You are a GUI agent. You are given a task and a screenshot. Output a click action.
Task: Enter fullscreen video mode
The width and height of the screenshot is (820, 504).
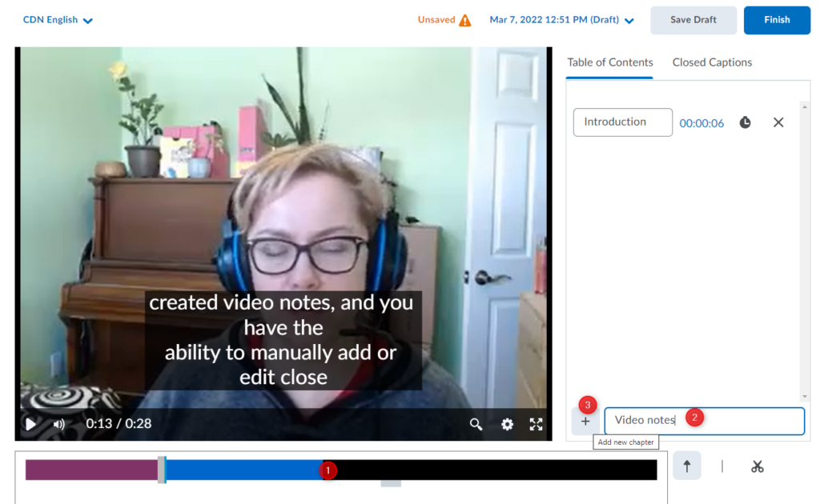click(x=537, y=424)
